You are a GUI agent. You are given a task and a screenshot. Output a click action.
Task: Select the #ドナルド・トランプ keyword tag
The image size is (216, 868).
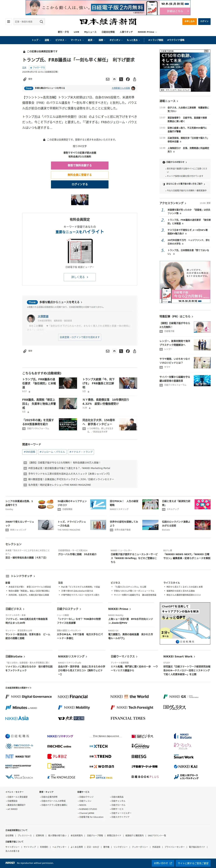(x=81, y=452)
